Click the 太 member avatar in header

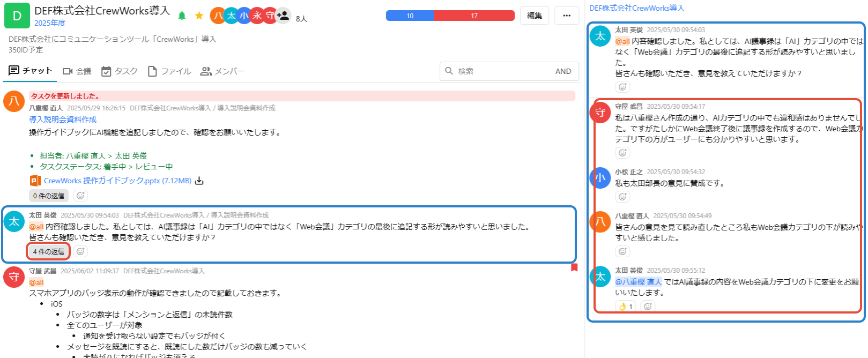pos(231,16)
